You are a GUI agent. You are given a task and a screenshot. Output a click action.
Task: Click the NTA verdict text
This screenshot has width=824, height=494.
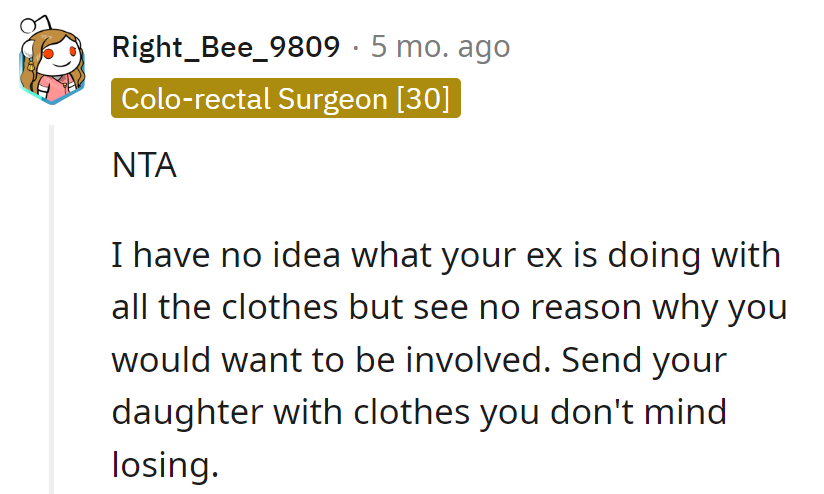pyautogui.click(x=145, y=166)
